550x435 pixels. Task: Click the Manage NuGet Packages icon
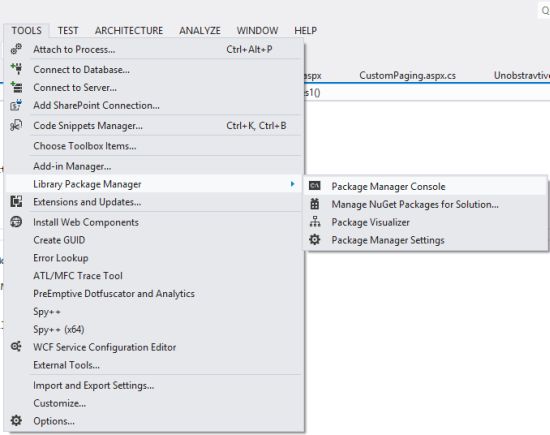[315, 204]
